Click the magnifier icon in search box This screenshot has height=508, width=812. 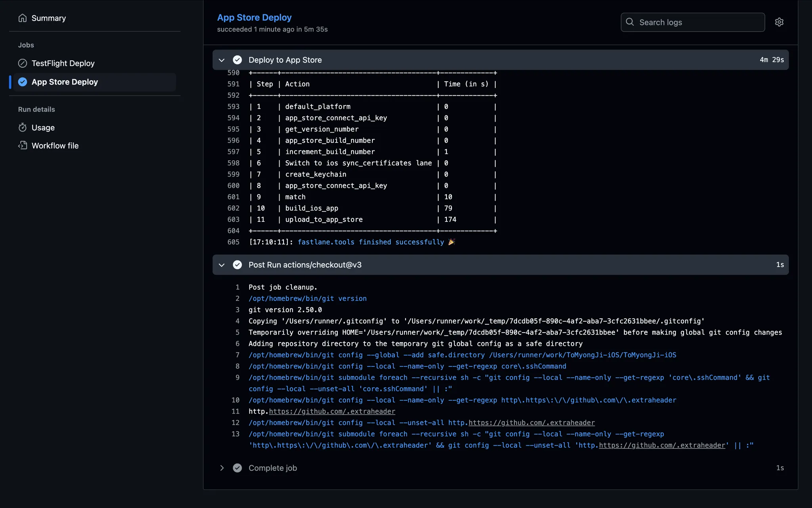pos(630,22)
